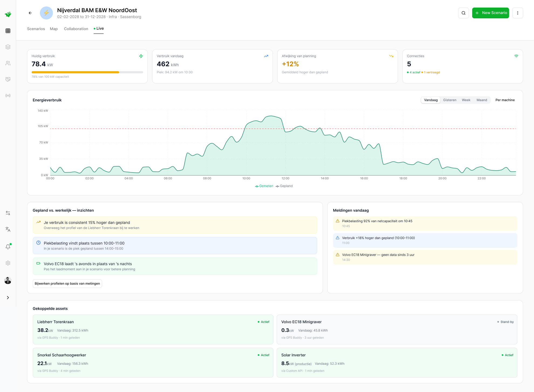The image size is (534, 392).
Task: Select the layers/scenarios icon in the sidebar
Action: click(x=8, y=47)
